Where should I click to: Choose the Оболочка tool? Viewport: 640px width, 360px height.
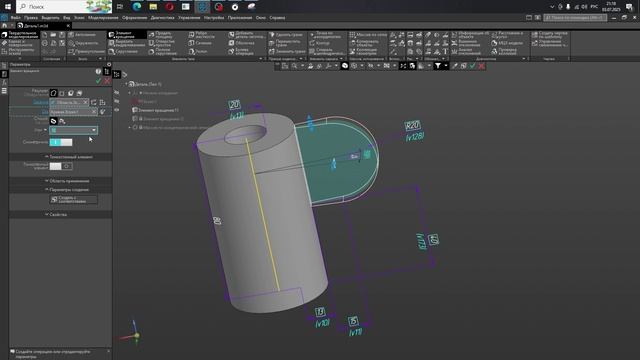pyautogui.click(x=241, y=43)
